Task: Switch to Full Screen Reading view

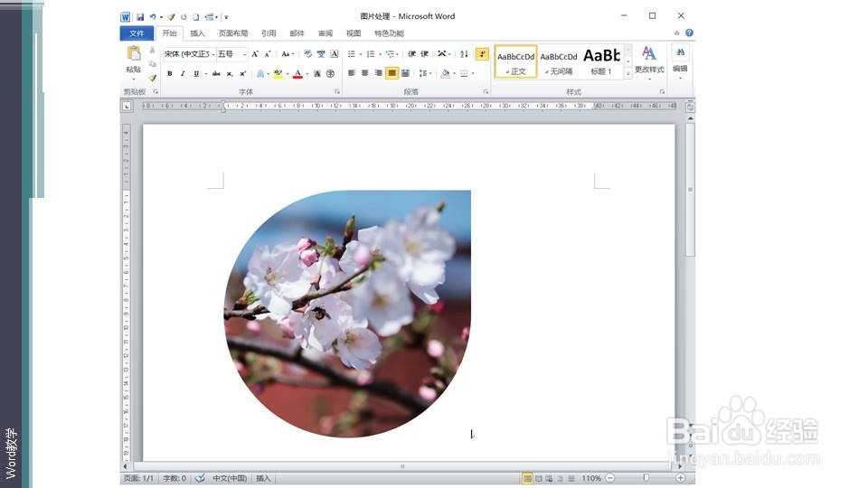Action: 539,478
